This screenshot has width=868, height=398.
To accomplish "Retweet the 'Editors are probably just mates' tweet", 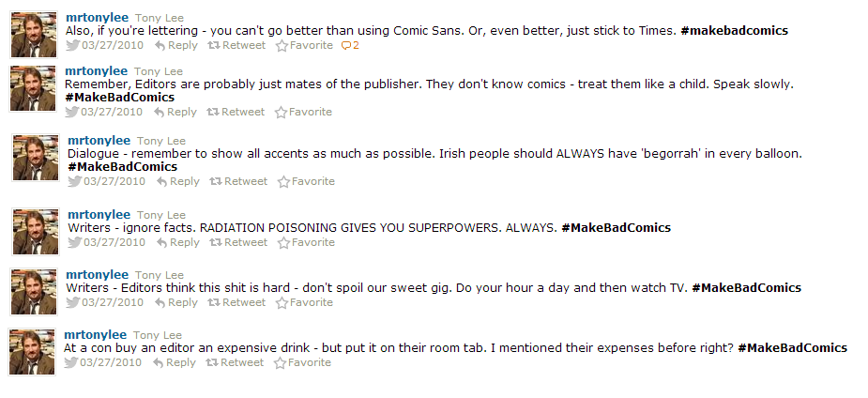I will (236, 112).
